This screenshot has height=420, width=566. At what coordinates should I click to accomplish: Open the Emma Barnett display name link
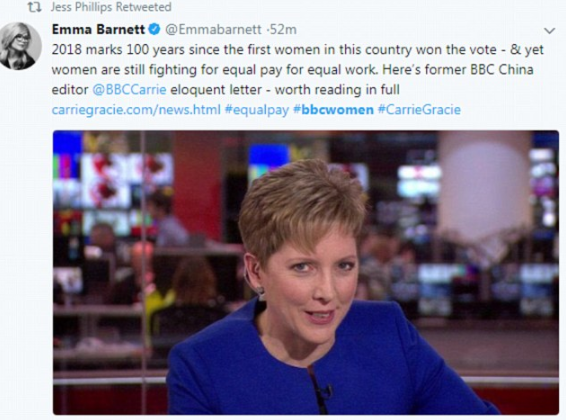tap(98, 29)
